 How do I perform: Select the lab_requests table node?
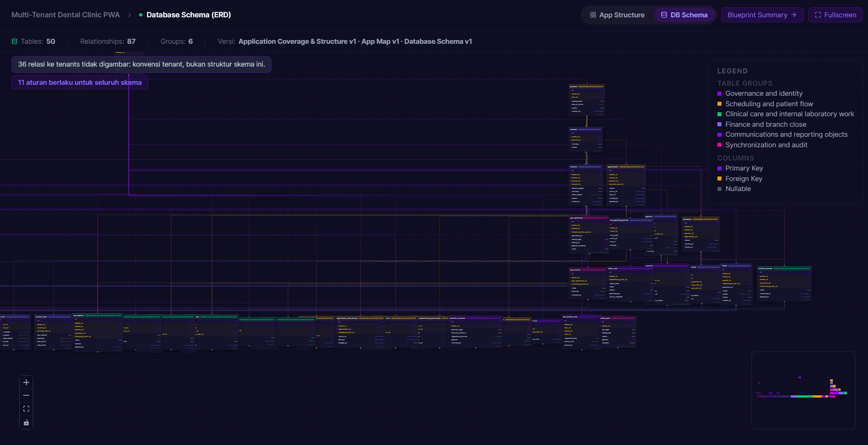[98, 332]
